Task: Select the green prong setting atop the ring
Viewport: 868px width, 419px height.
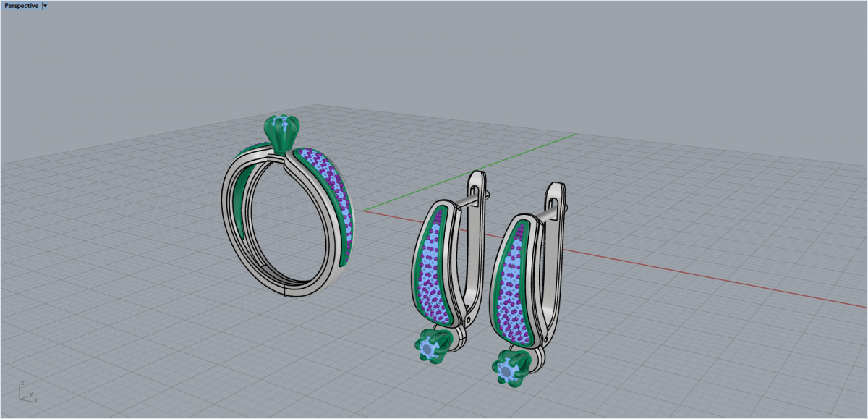Action: pos(278,135)
